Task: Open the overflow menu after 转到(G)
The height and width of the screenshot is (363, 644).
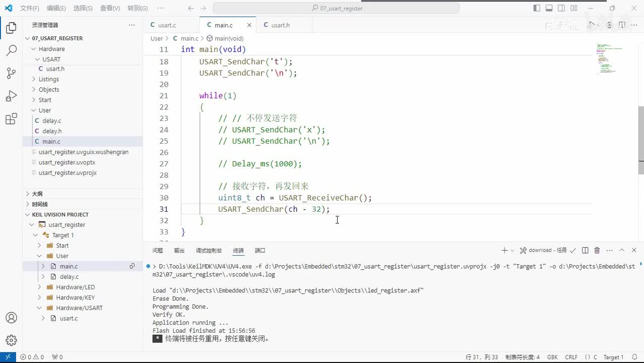Action: pyautogui.click(x=160, y=8)
